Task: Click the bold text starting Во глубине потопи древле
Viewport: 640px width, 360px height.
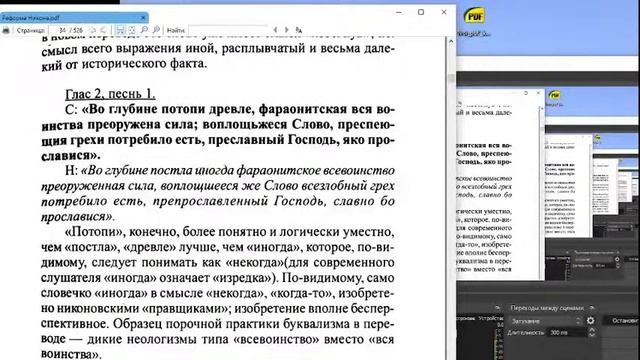Action: pos(218,132)
